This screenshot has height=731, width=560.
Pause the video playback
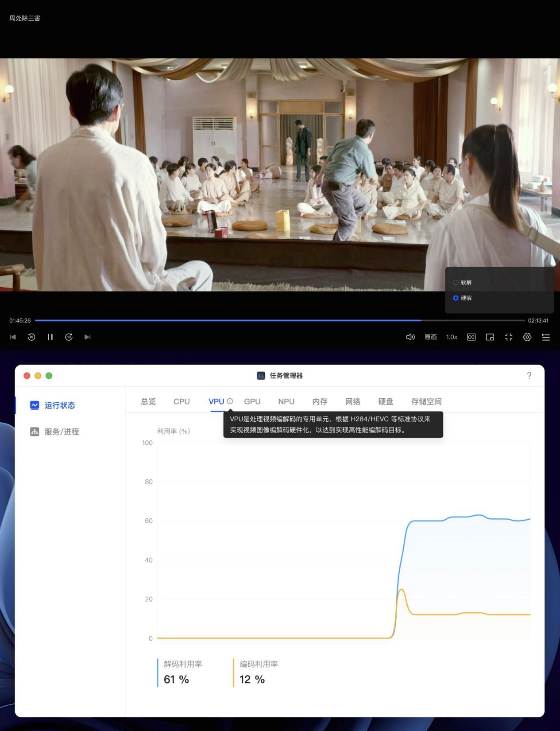[50, 337]
